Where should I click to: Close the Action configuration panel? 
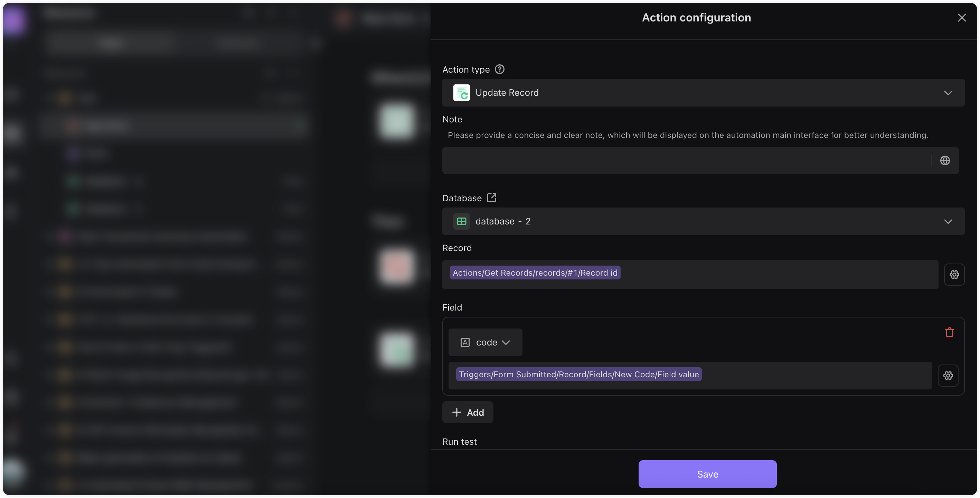pyautogui.click(x=961, y=18)
